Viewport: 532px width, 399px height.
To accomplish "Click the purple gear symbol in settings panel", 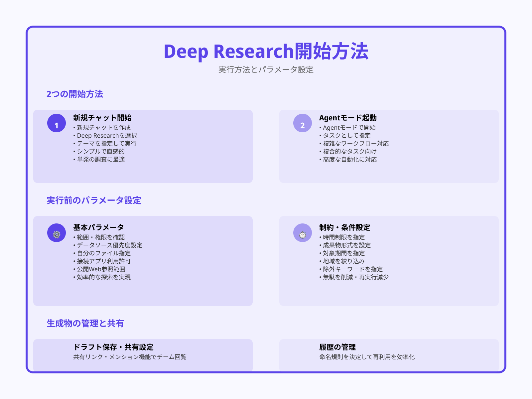I will (56, 234).
